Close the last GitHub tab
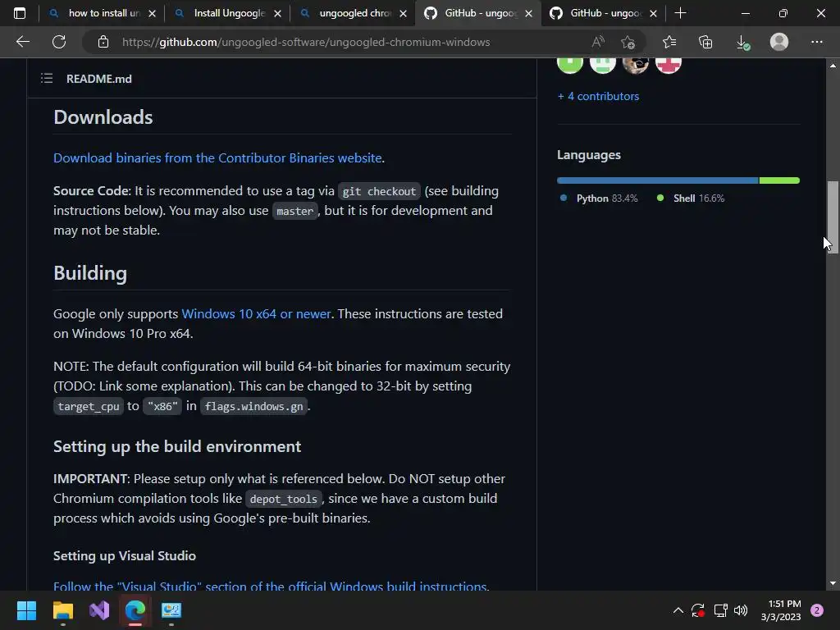The height and width of the screenshot is (630, 840). pyautogui.click(x=653, y=13)
